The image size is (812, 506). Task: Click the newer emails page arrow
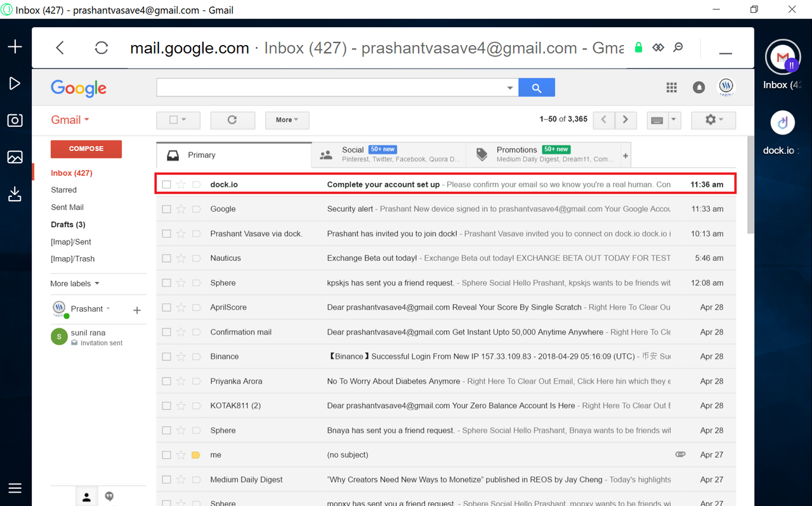pos(604,119)
